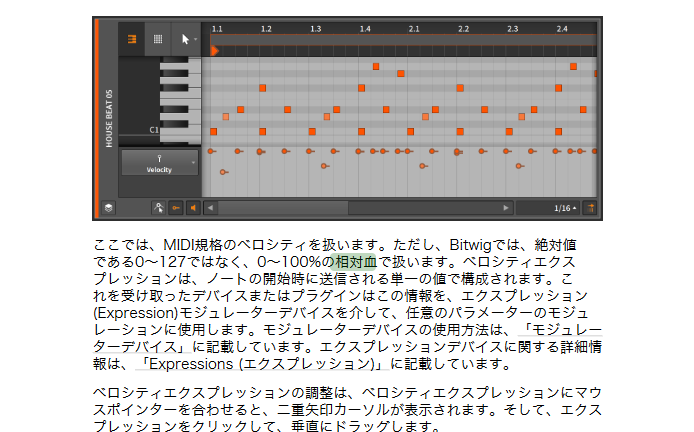694x432 pixels.
Task: Toggle the orange key lock button
Action: 176,208
